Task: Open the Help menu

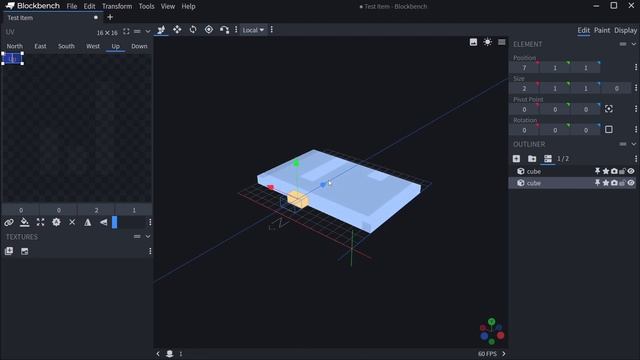Action: point(188,7)
